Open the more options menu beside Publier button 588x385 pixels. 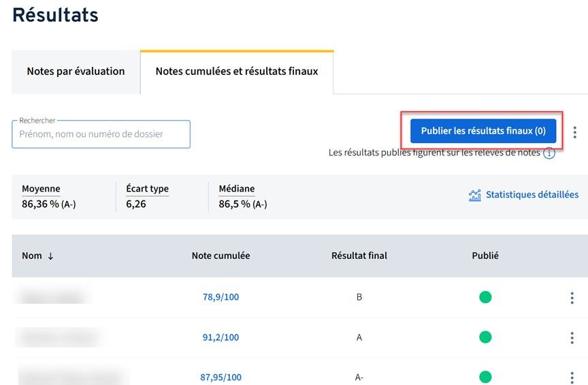[x=575, y=132]
